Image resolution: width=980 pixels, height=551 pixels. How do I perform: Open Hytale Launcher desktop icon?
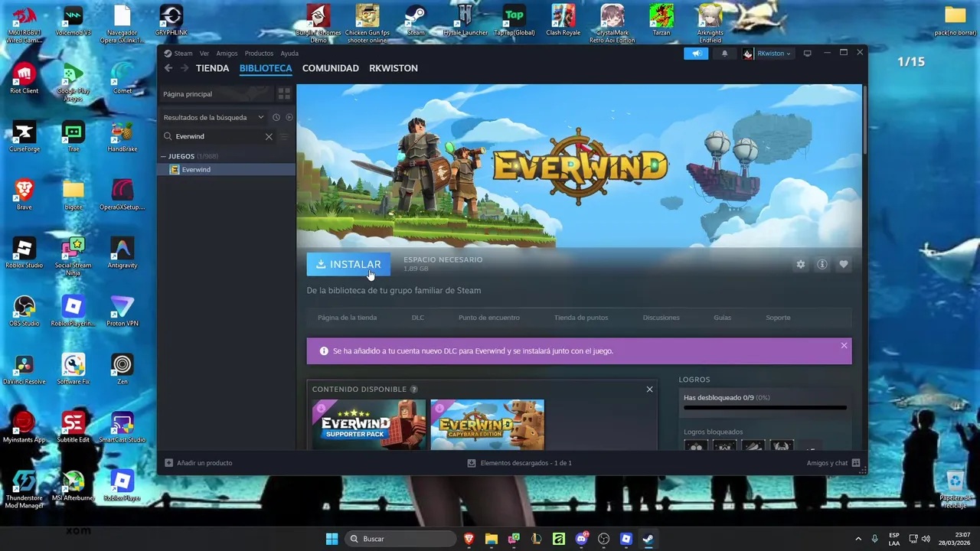[x=465, y=21]
